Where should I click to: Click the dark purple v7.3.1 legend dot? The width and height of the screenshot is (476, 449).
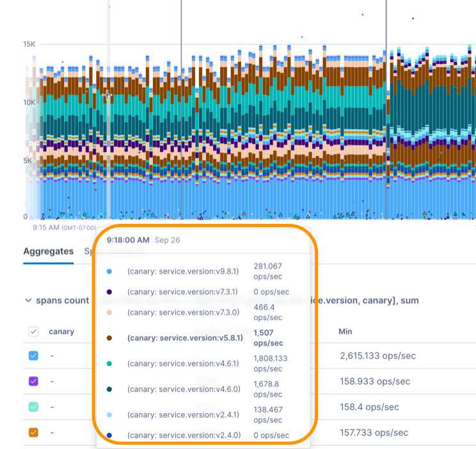click(x=109, y=292)
